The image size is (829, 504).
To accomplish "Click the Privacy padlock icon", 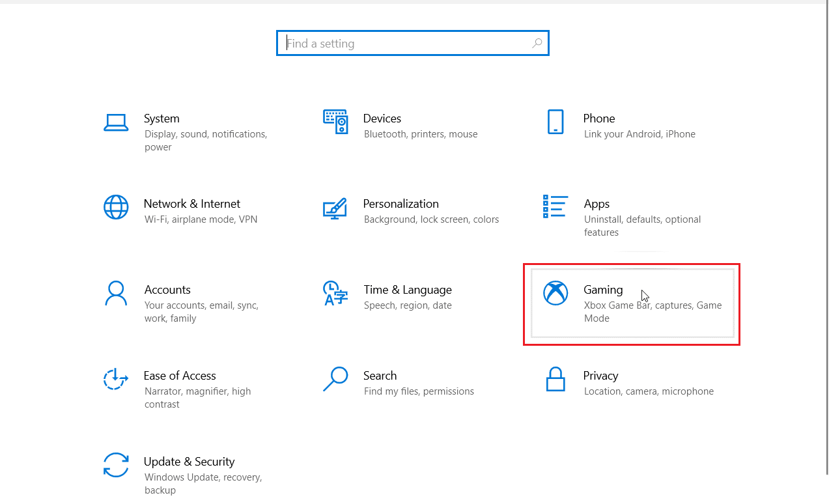I will 555,379.
